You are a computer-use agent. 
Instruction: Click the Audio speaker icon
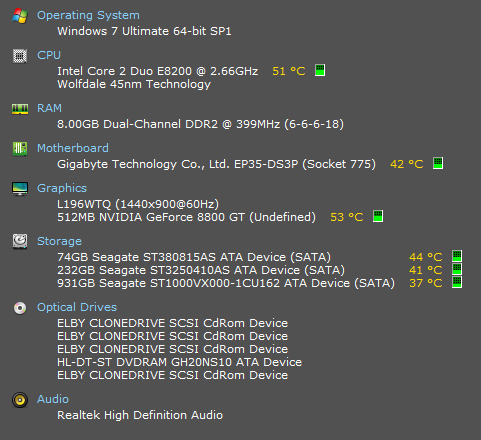click(20, 400)
